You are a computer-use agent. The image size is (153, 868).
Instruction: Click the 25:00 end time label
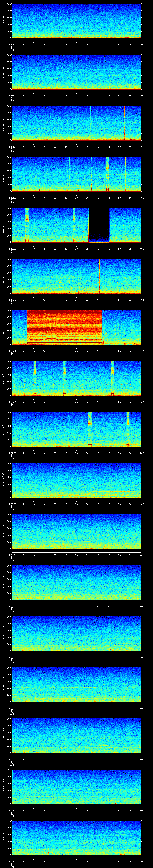click(141, 555)
